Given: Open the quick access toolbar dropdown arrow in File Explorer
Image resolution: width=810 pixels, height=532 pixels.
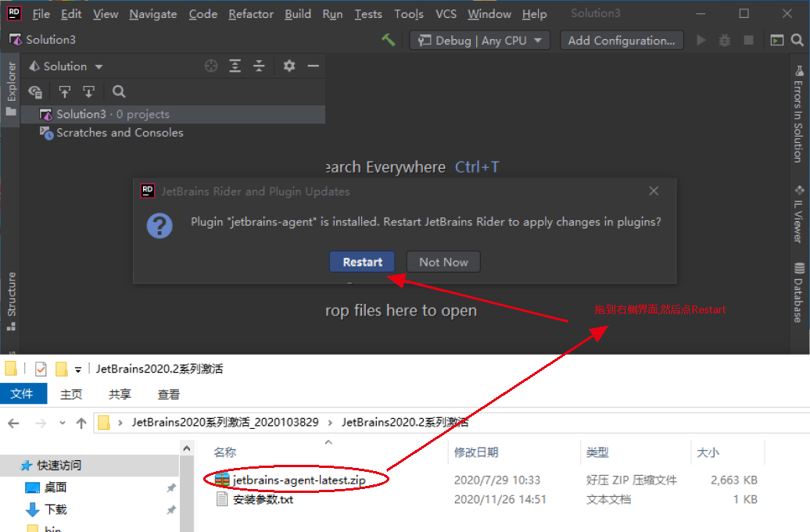Looking at the screenshot, I should point(78,370).
